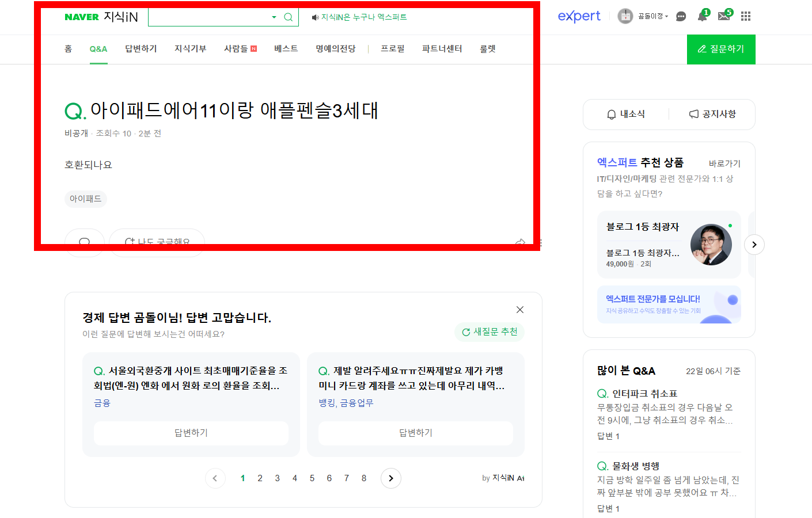Click 답변하기 under the 서울외국환중개 question
Image resolution: width=812 pixels, height=518 pixels.
pyautogui.click(x=191, y=433)
